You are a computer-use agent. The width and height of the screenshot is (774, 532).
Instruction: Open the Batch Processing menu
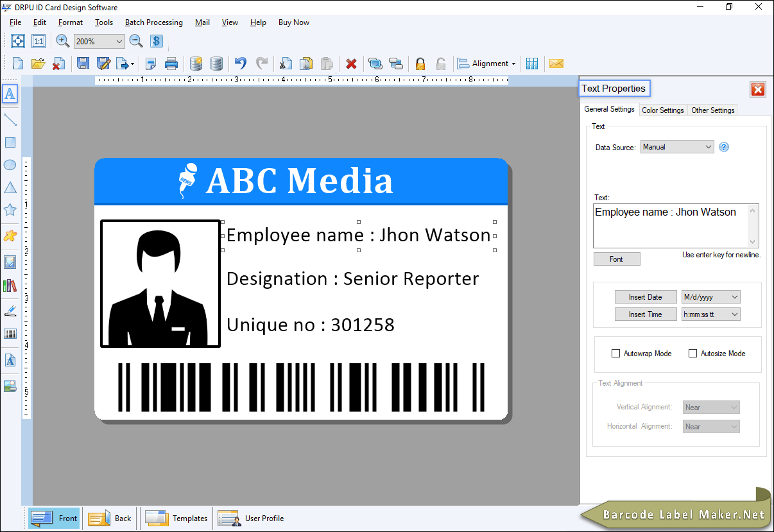click(x=153, y=22)
